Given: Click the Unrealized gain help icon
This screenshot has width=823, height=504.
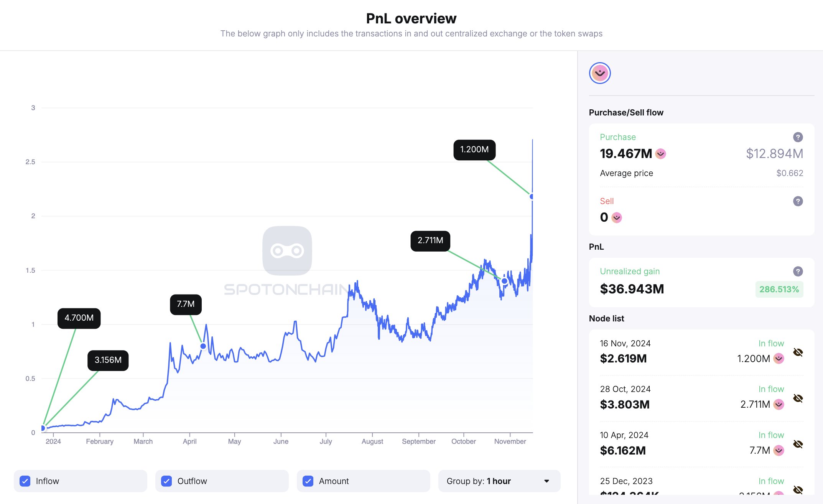Looking at the screenshot, I should point(798,271).
